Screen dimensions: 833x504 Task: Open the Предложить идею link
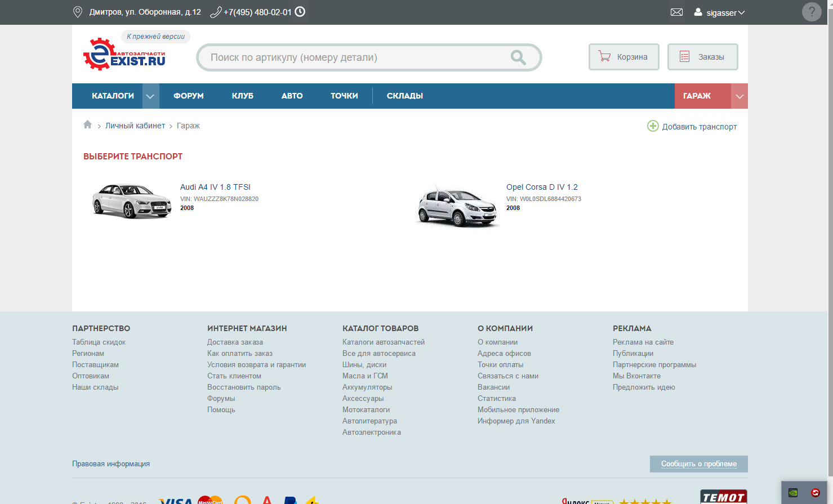click(x=644, y=387)
